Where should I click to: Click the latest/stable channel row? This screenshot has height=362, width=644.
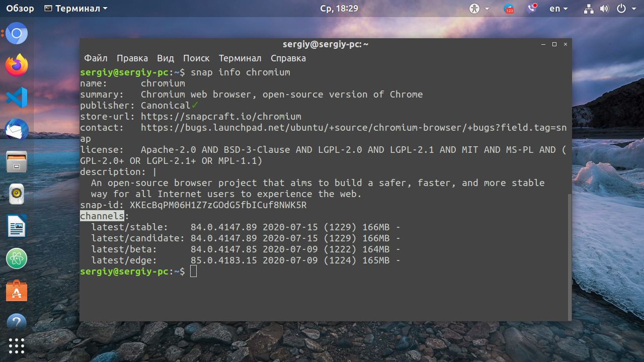(246, 227)
